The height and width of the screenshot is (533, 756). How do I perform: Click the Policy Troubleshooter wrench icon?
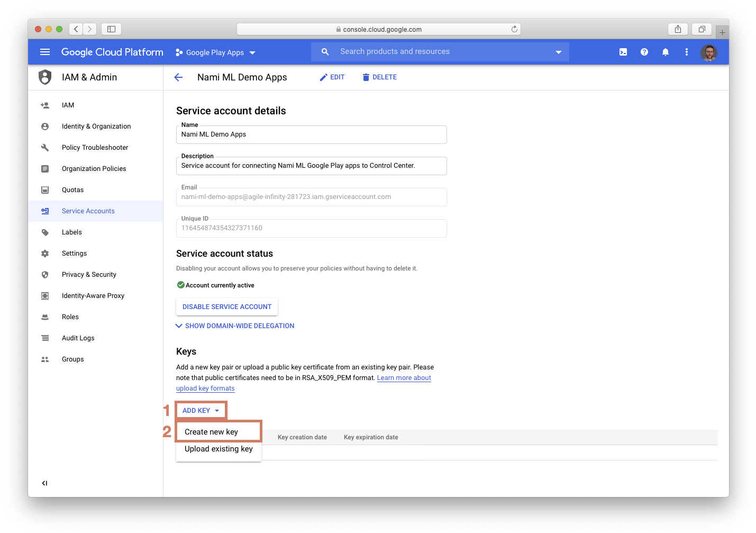45,148
